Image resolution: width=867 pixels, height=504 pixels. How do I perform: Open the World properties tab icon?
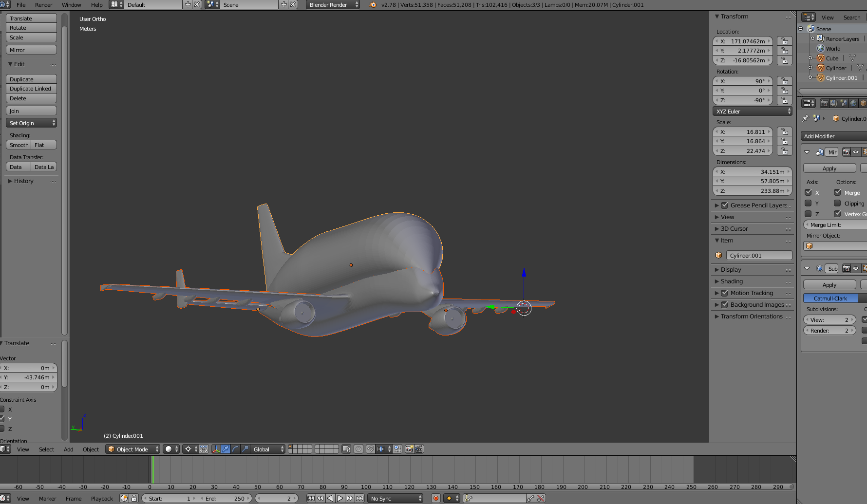(853, 103)
